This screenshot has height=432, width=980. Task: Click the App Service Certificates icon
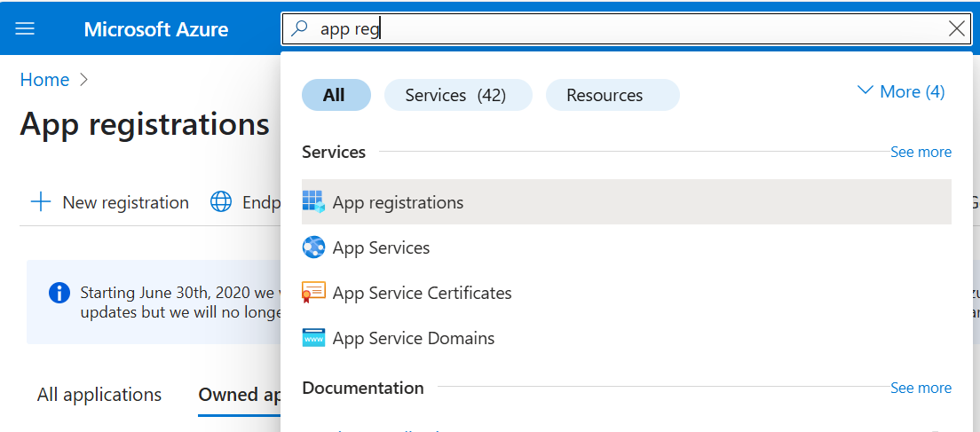coord(313,293)
